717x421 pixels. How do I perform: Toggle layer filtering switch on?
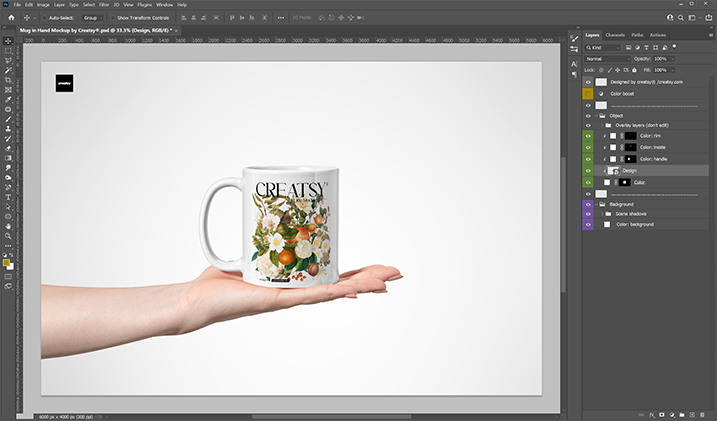tap(674, 47)
